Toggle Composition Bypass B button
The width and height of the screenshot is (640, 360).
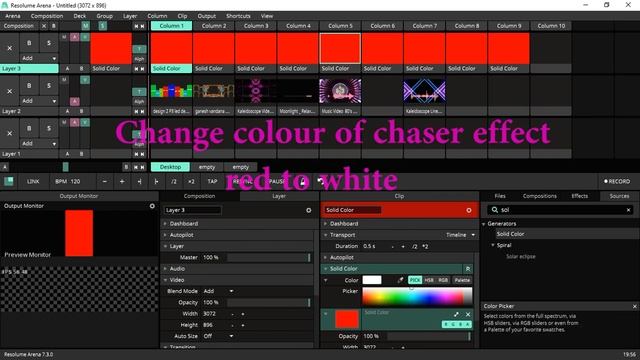pos(53,26)
